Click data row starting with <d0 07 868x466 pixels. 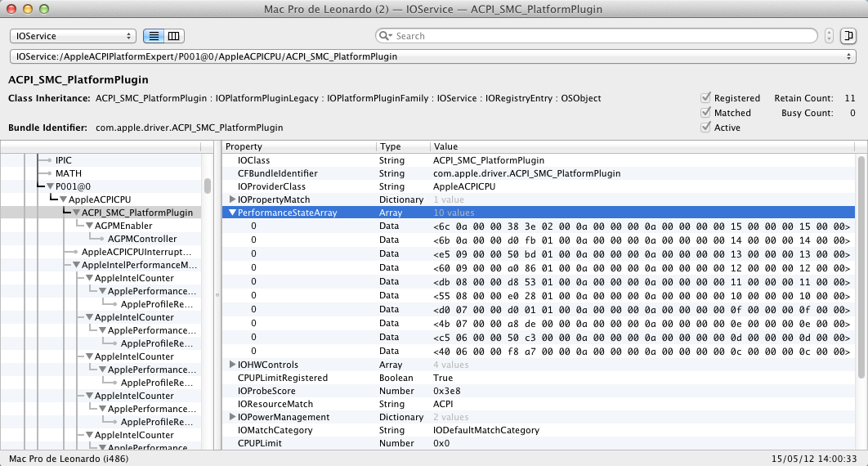pyautogui.click(x=539, y=309)
